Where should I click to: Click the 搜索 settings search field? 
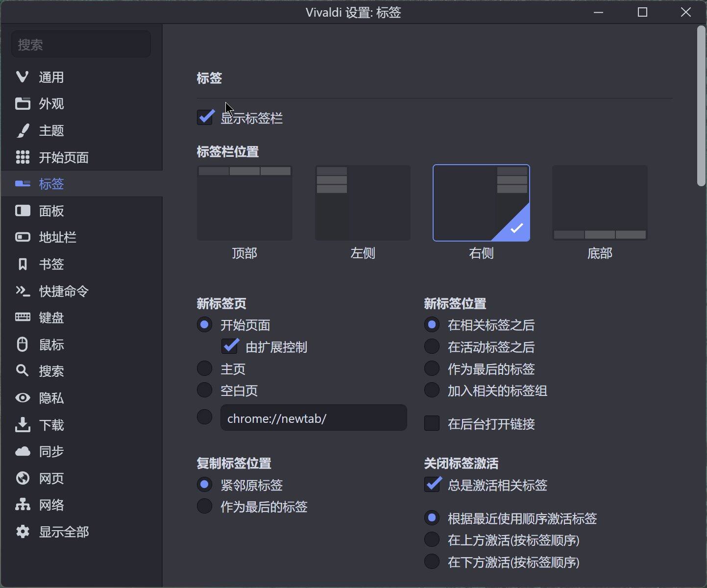[81, 44]
